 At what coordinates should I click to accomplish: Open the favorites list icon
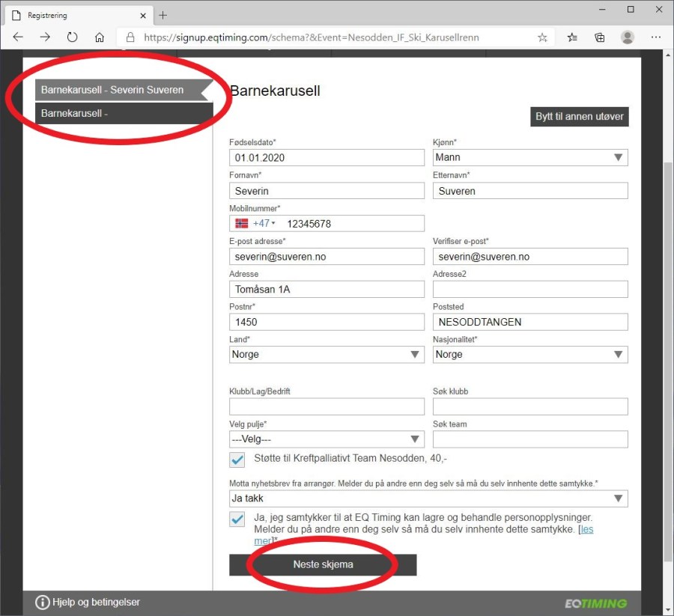click(x=572, y=37)
